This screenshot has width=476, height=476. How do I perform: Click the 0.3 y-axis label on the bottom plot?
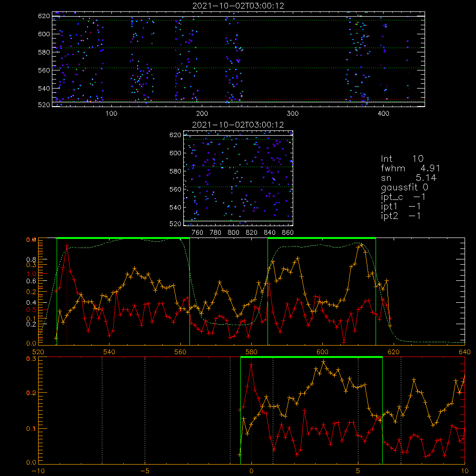(31, 359)
